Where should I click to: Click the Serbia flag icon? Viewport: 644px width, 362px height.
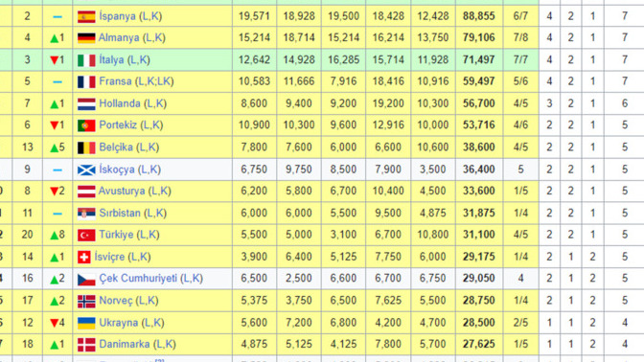click(86, 214)
